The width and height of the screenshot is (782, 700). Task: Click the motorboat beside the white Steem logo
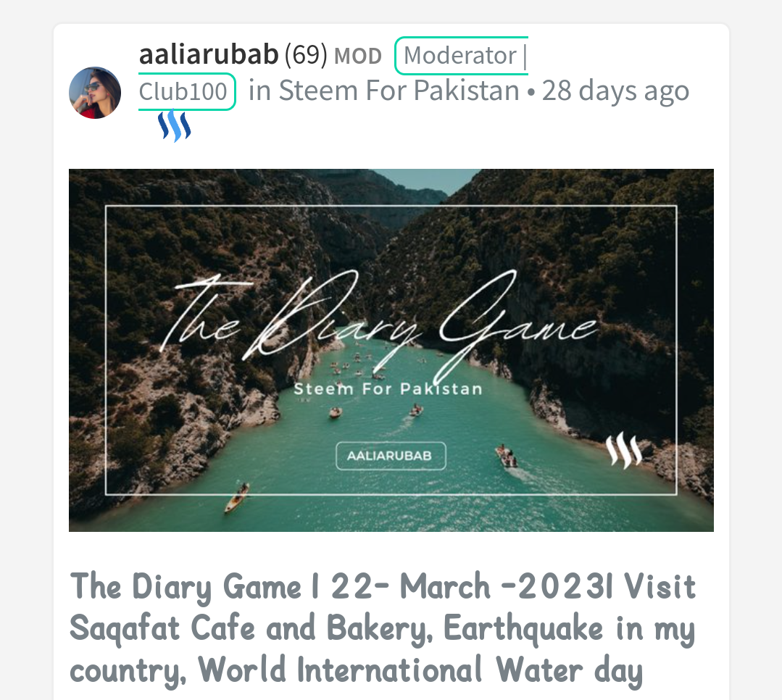click(507, 457)
